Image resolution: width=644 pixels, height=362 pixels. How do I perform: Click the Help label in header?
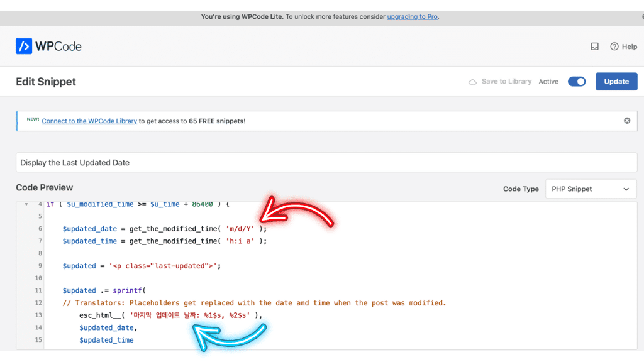click(629, 47)
